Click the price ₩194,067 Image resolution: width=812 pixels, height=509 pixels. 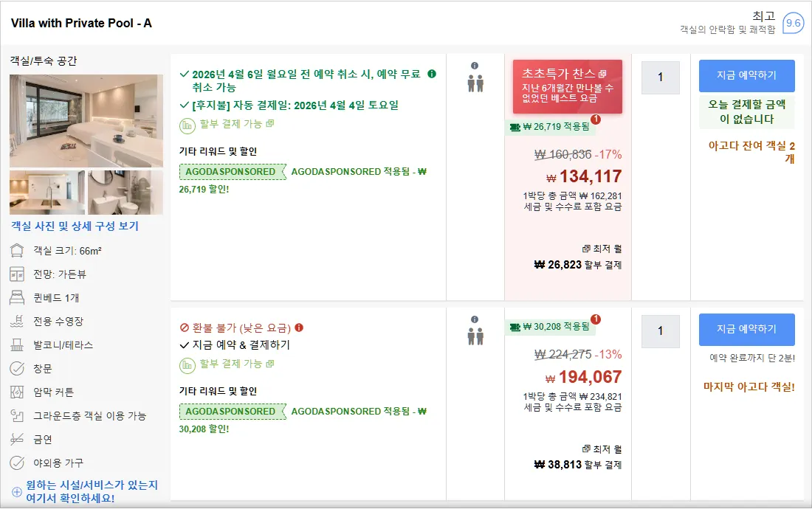[x=583, y=377]
